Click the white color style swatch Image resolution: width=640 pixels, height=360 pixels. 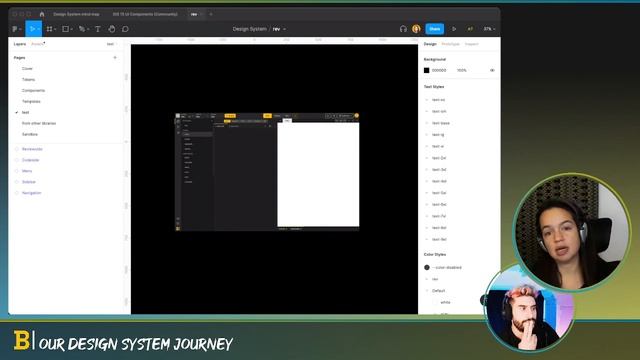point(436,302)
